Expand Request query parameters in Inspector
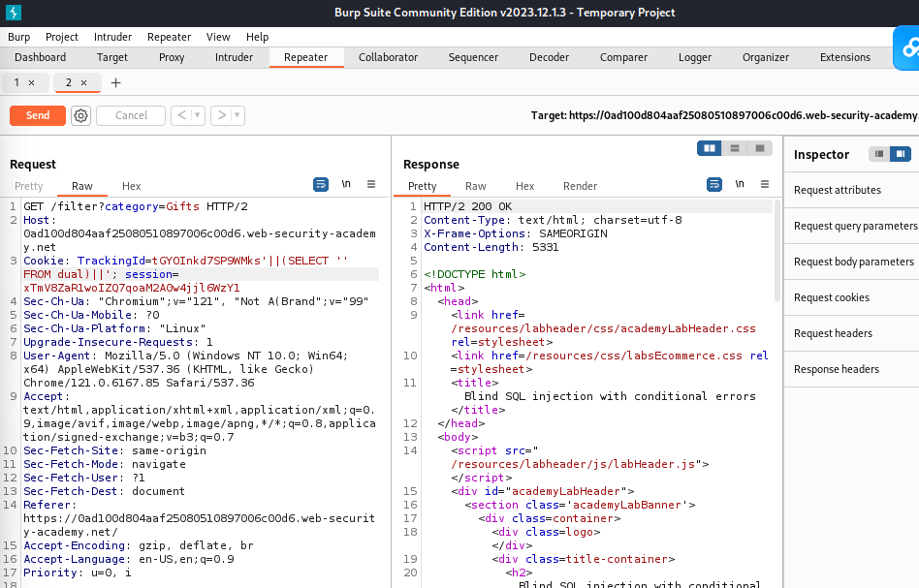919x588 pixels. pyautogui.click(x=851, y=226)
